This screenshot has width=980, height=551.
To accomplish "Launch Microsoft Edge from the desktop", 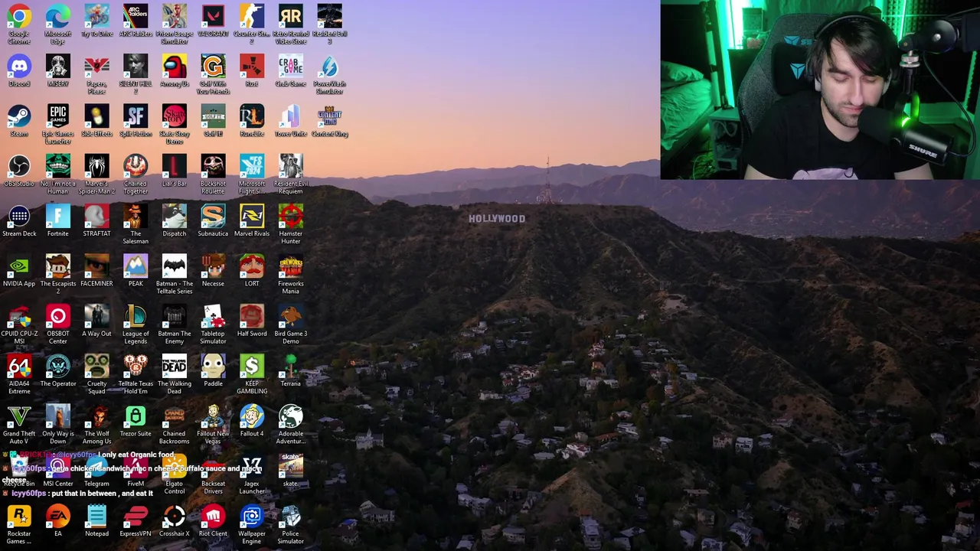I will pos(57,16).
